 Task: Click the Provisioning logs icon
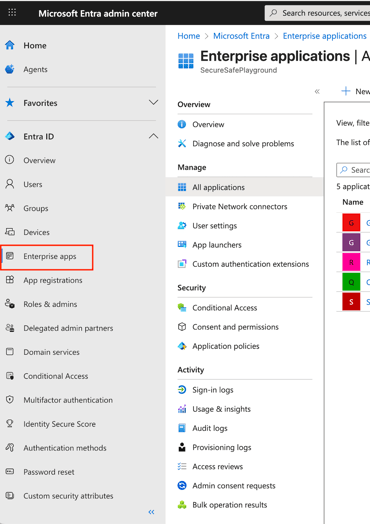click(x=182, y=447)
